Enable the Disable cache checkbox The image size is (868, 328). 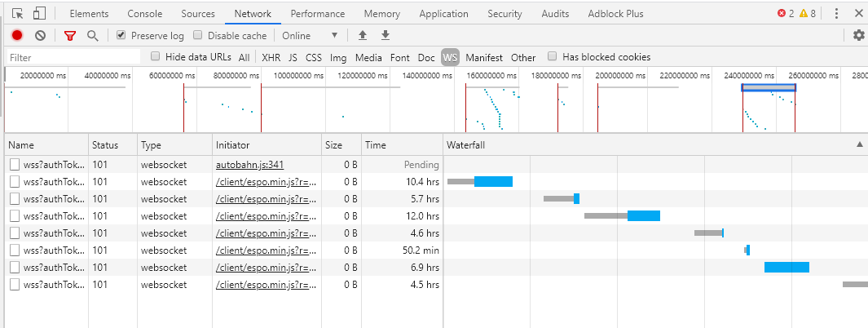[x=199, y=36]
